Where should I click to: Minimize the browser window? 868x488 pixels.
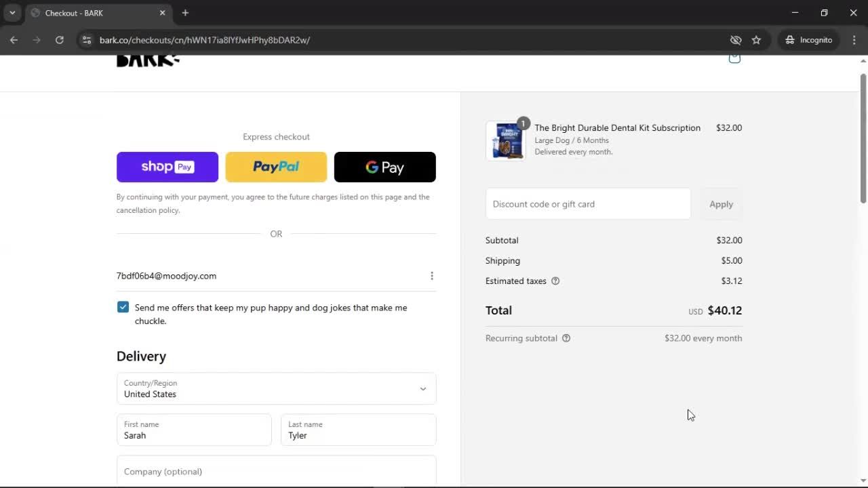[795, 13]
